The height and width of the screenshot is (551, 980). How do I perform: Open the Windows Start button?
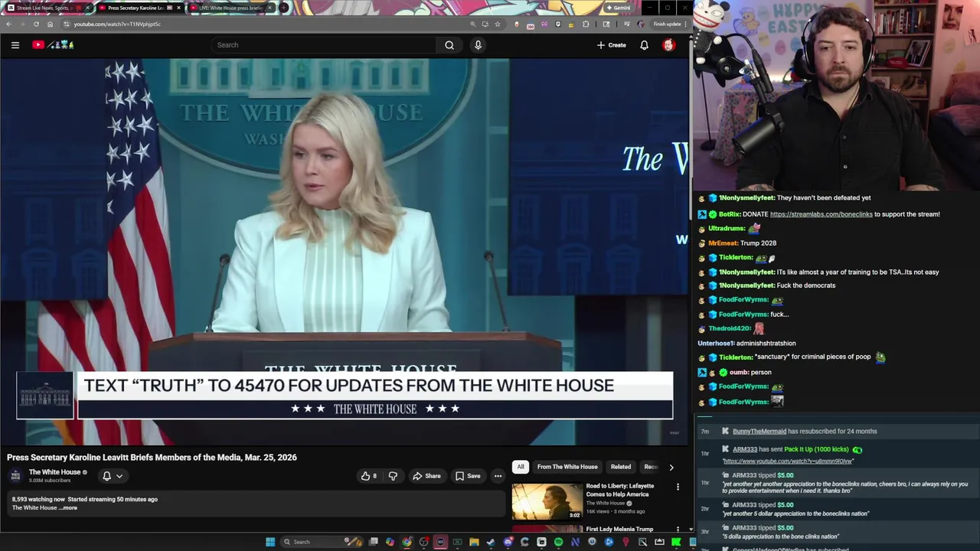[x=270, y=542]
